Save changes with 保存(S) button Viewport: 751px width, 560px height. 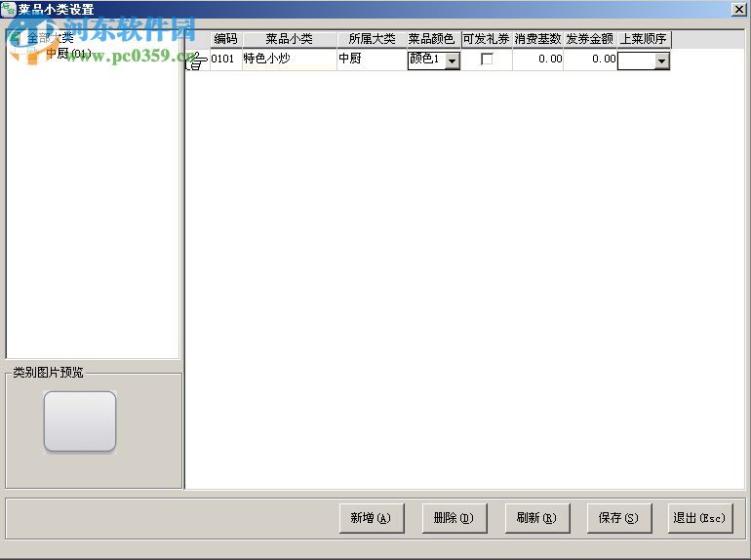619,518
